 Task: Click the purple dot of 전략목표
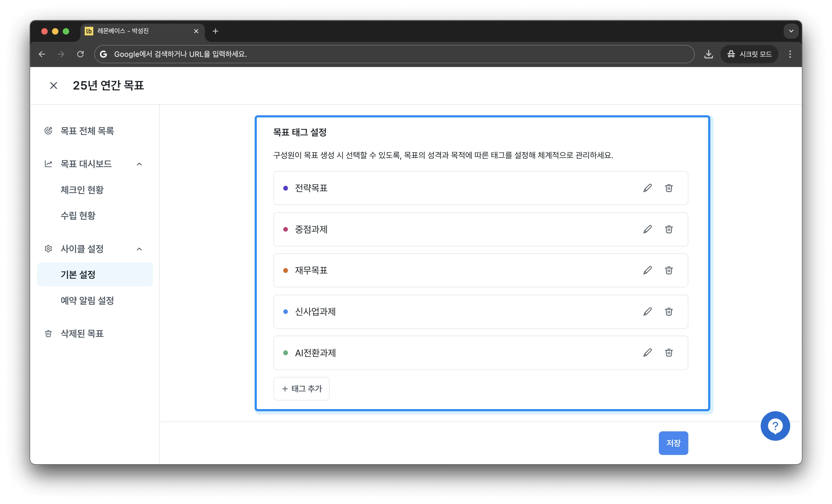[285, 188]
